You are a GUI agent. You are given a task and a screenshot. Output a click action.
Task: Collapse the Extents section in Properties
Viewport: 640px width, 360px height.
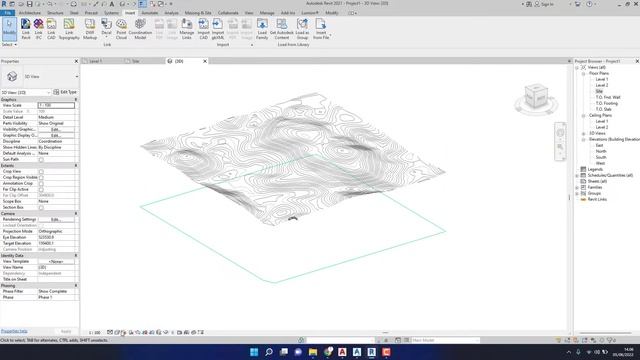click(x=76, y=166)
